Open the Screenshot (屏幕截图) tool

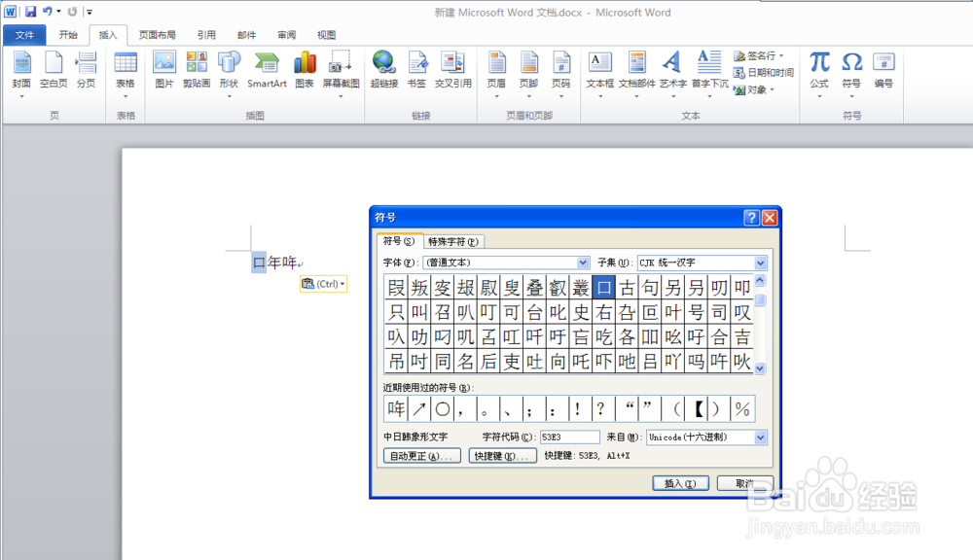(341, 74)
